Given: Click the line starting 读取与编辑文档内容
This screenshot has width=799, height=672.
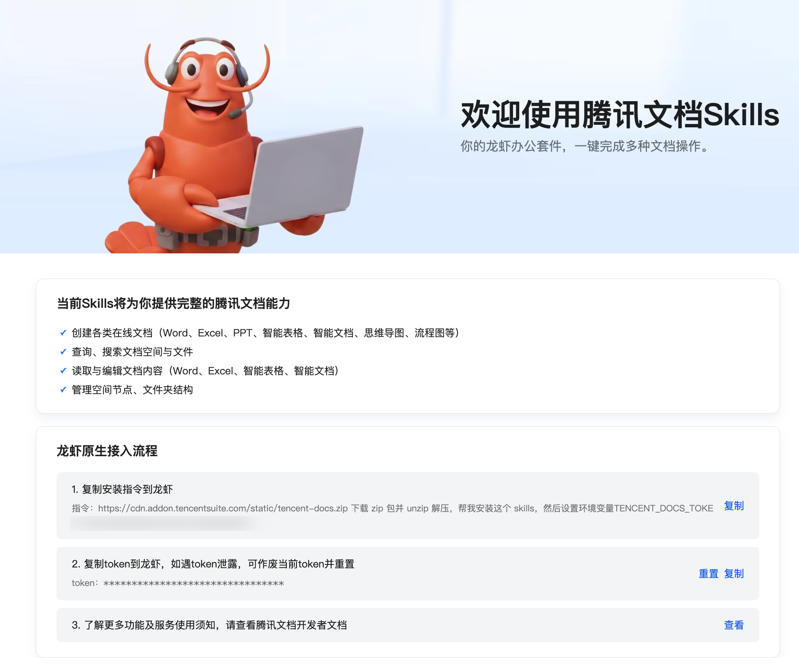Looking at the screenshot, I should (205, 371).
